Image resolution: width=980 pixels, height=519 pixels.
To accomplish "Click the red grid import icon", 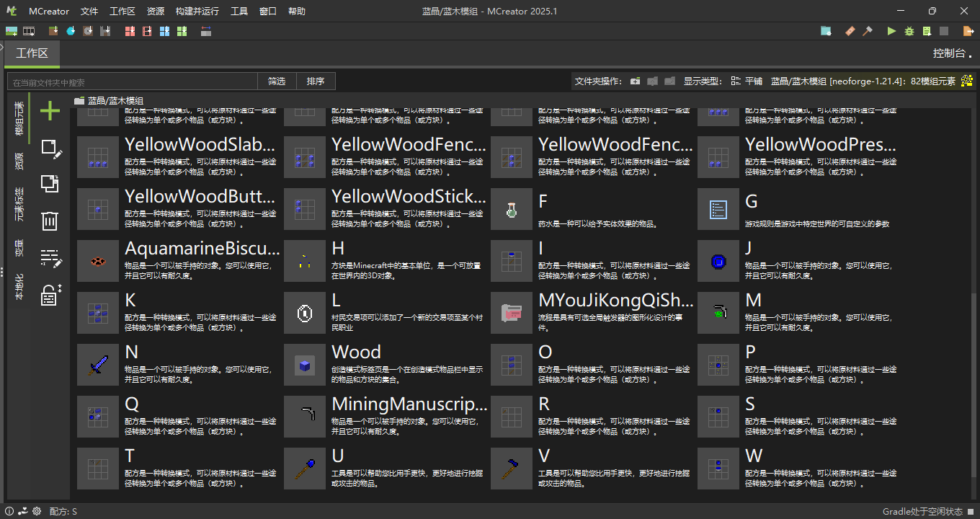I will coord(130,31).
